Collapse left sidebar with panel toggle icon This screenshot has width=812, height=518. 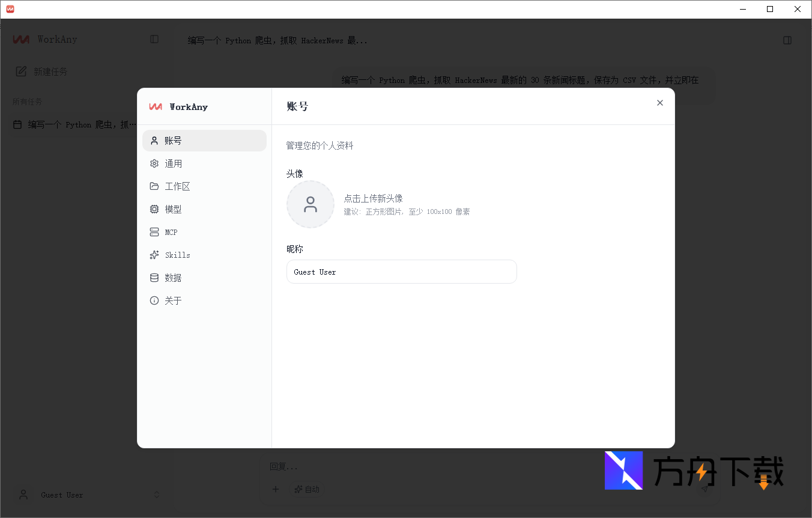pyautogui.click(x=154, y=38)
